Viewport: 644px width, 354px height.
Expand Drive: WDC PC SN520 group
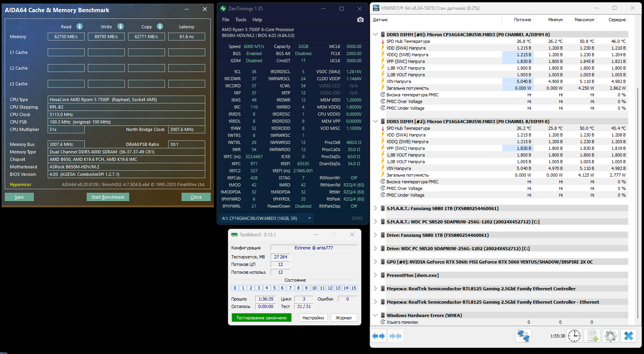pyautogui.click(x=375, y=249)
